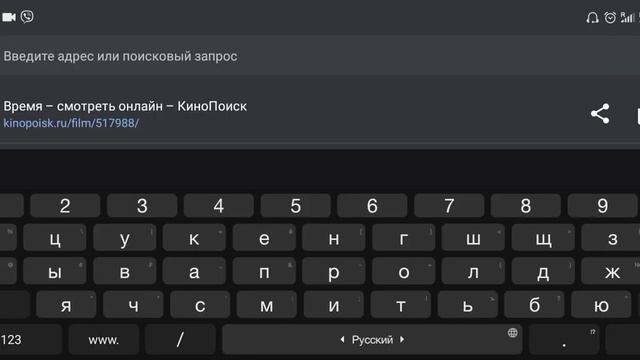
Task: Tap the letter я key
Action: click(66, 305)
